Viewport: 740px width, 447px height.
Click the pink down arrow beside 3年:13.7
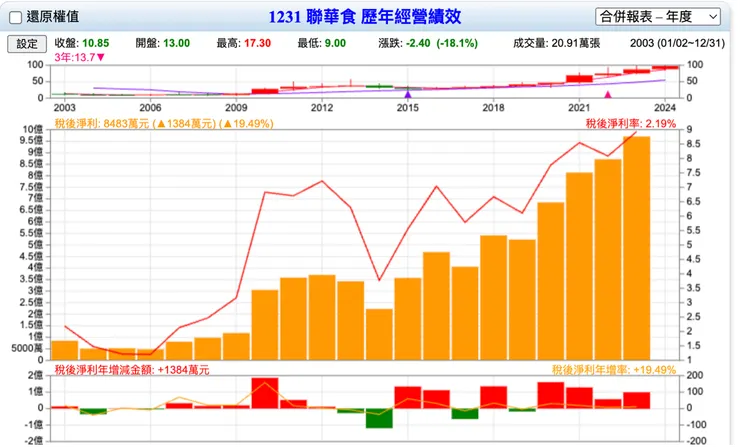click(101, 58)
